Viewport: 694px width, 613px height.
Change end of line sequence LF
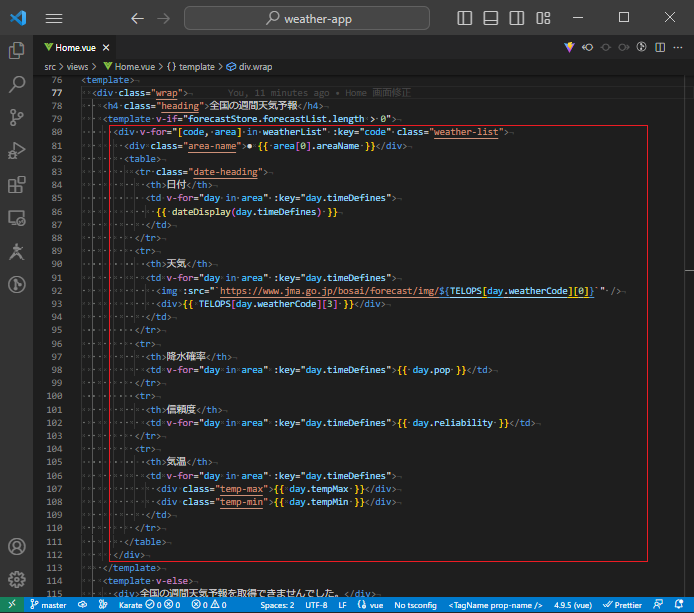(x=342, y=605)
